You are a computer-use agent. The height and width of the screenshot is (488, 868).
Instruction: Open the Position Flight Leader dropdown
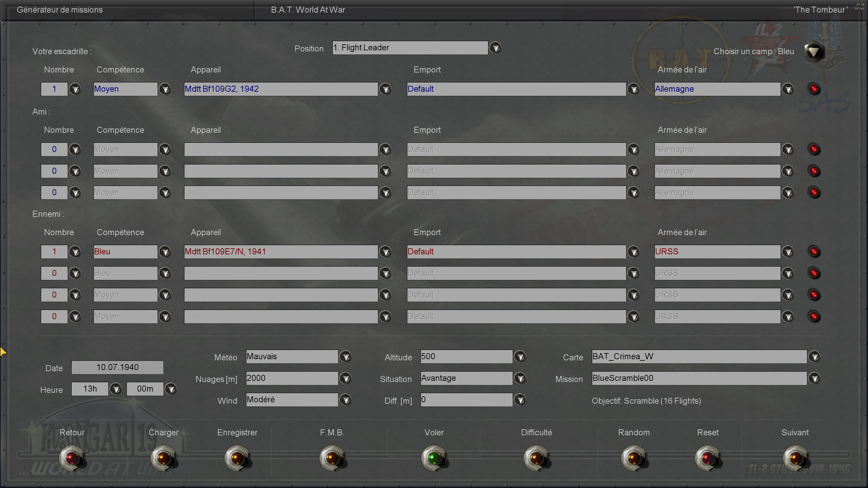(495, 48)
